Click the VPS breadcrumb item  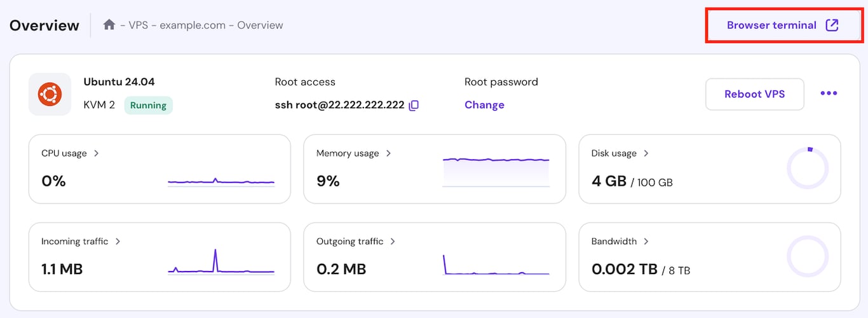click(139, 25)
